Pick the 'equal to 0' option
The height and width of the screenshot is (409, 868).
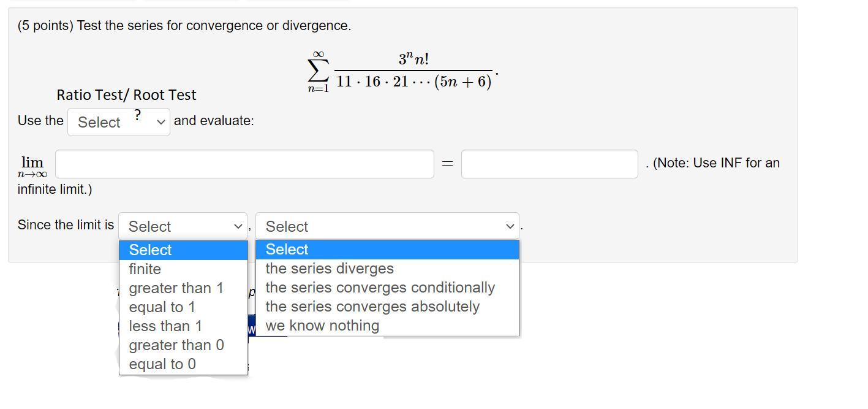[x=162, y=364]
